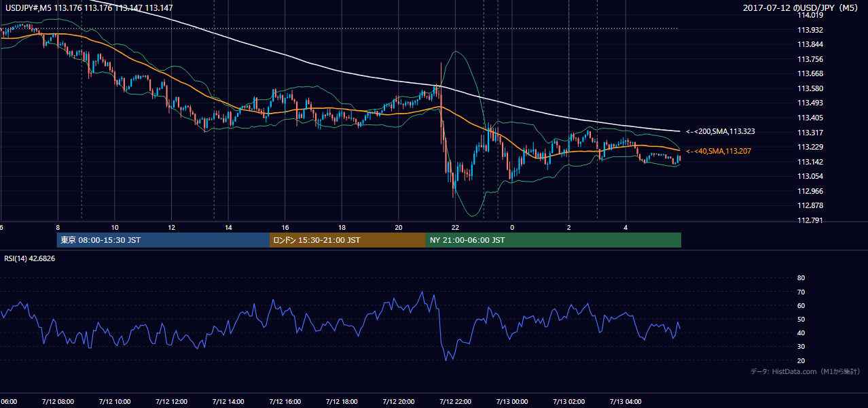Click the 113.405 price axis label
The image size is (868, 408).
(810, 118)
